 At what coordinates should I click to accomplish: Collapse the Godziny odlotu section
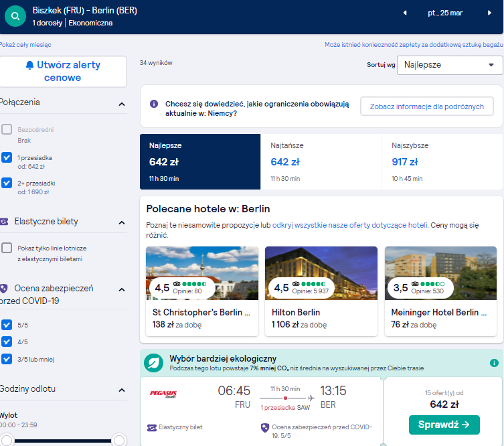click(122, 390)
